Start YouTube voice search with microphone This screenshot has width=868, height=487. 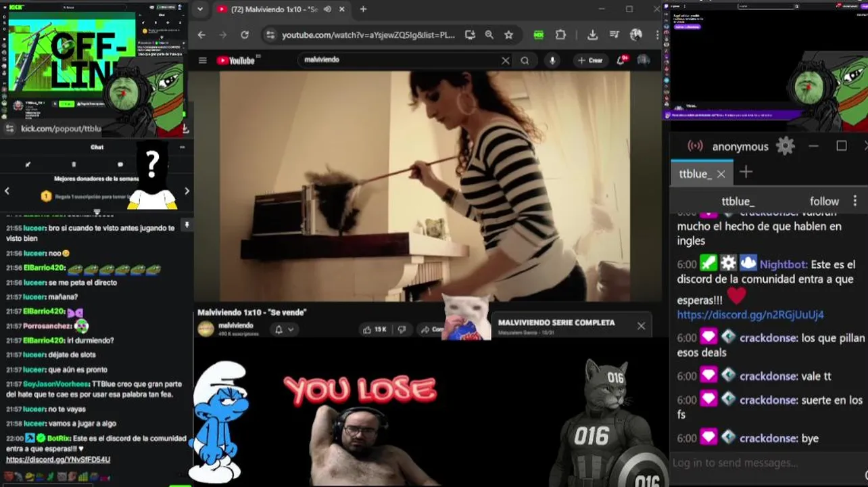[x=552, y=60]
